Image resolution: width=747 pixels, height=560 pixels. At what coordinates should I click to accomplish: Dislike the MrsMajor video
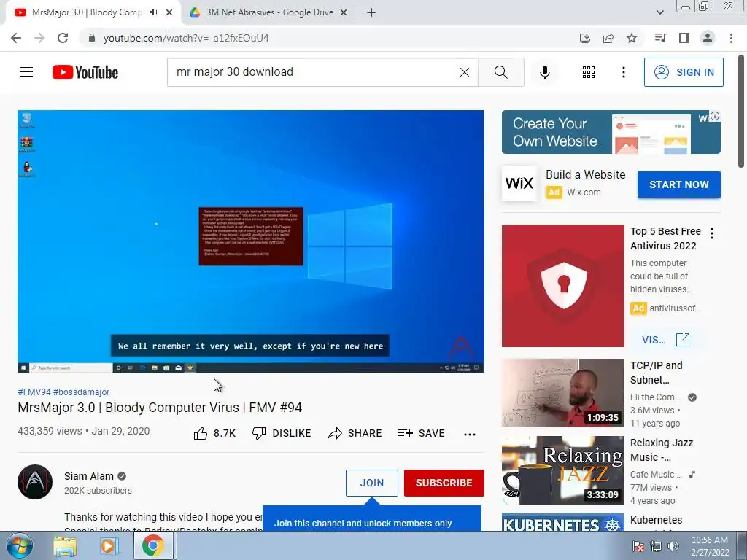pyautogui.click(x=282, y=433)
